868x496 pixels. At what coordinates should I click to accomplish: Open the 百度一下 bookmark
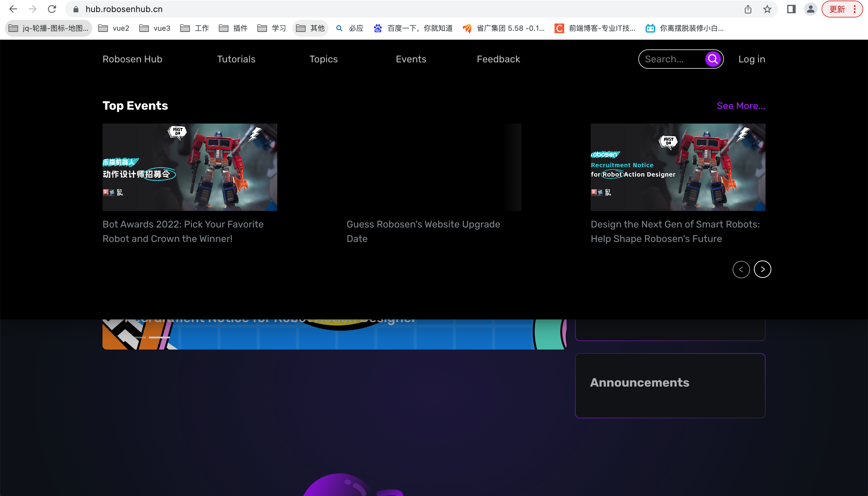tap(413, 28)
